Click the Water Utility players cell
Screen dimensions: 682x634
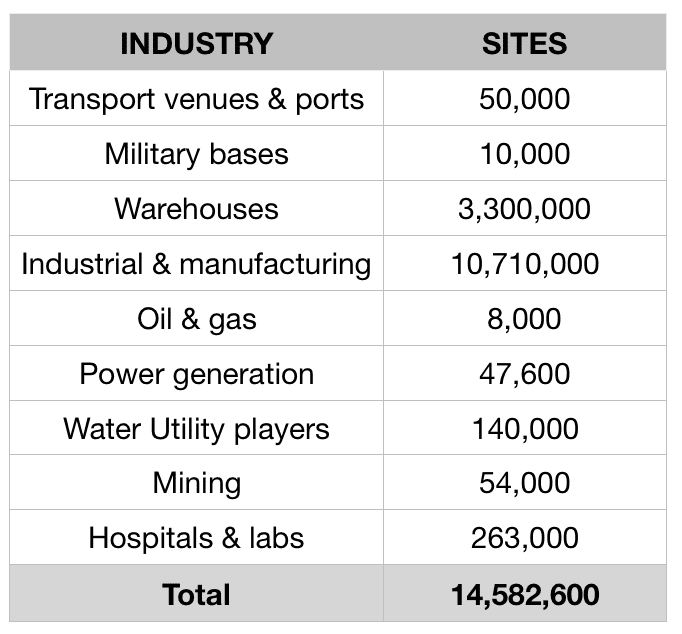point(196,429)
